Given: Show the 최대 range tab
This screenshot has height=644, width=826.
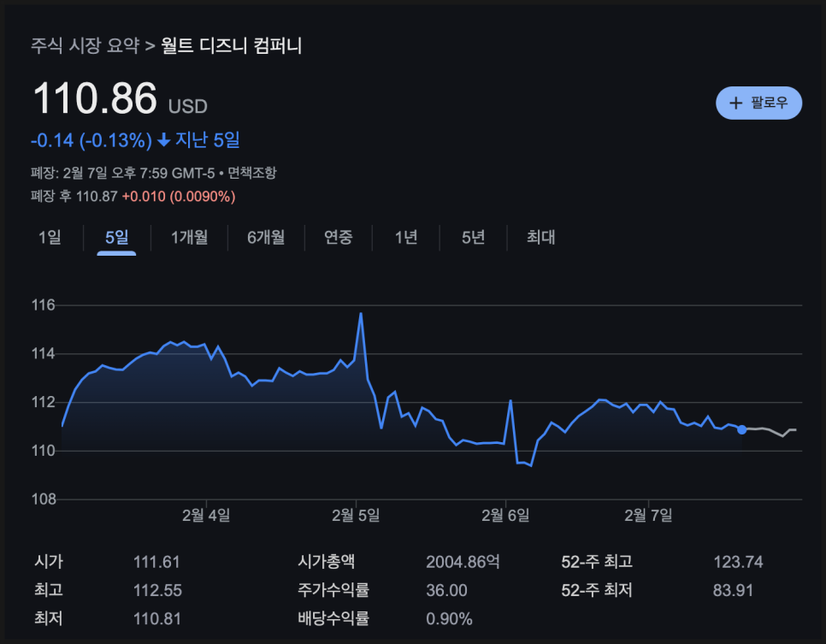Looking at the screenshot, I should click(541, 237).
